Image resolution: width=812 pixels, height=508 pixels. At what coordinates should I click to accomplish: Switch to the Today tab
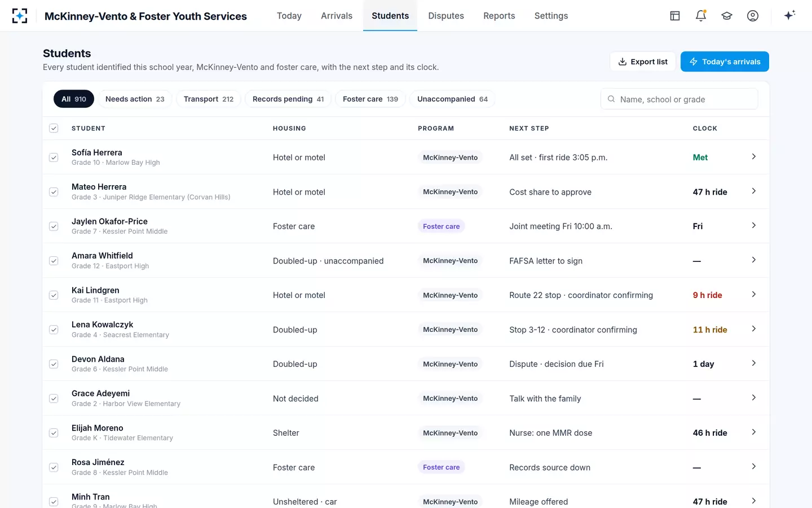289,16
